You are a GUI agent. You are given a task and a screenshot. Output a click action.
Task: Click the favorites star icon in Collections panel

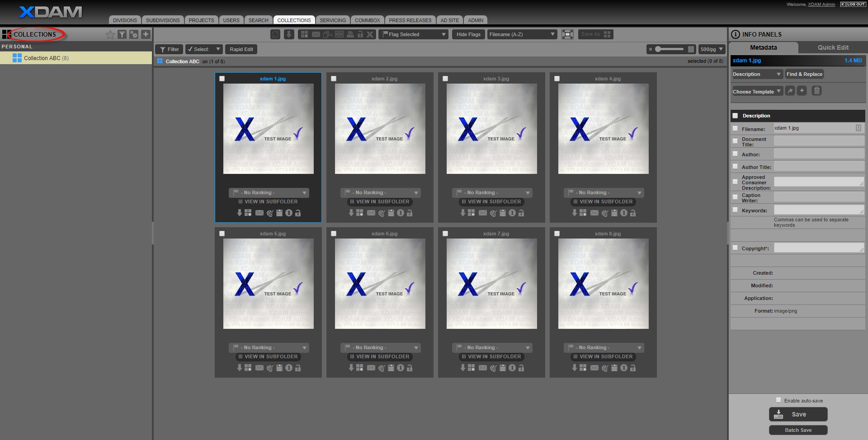[110, 35]
